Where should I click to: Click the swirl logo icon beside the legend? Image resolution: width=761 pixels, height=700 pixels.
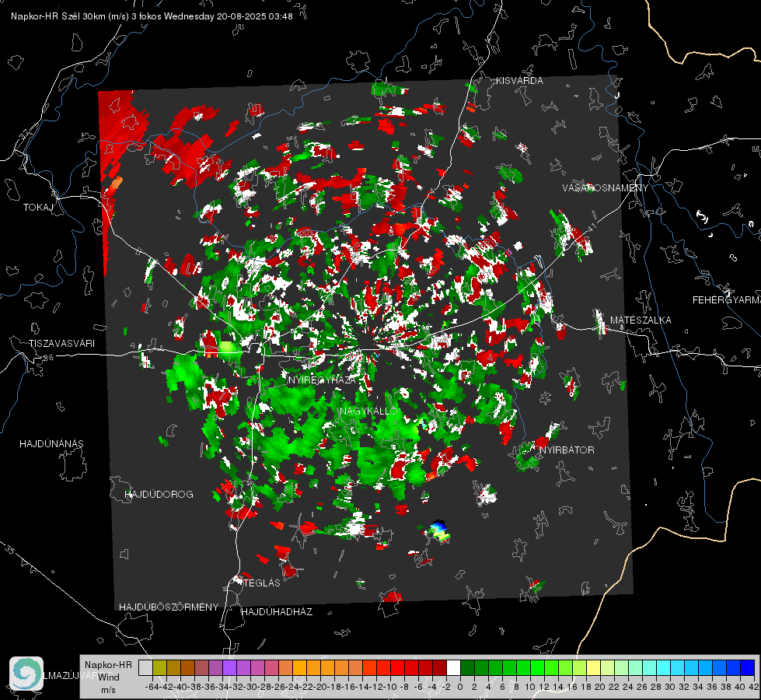pos(26,674)
